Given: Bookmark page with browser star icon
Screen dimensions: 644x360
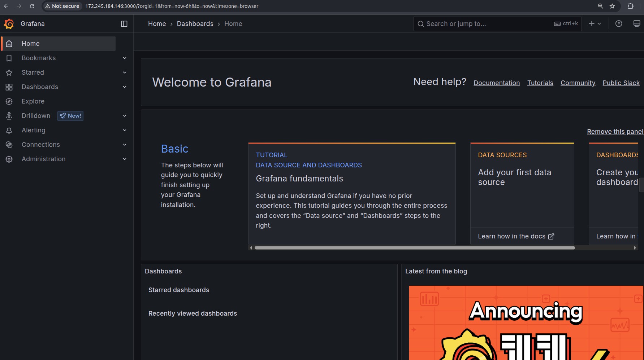Looking at the screenshot, I should click(x=612, y=6).
